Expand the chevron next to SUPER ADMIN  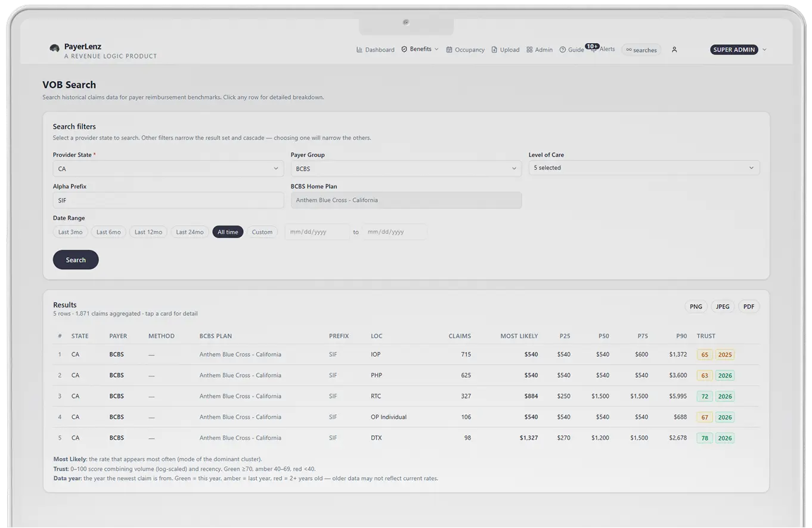point(764,50)
